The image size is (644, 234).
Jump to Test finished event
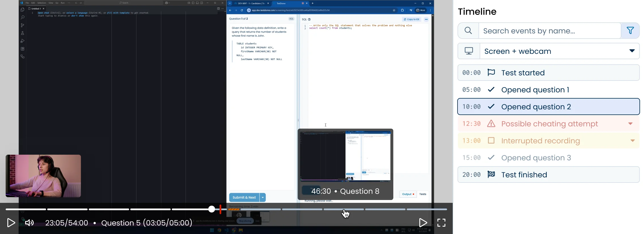pyautogui.click(x=549, y=175)
